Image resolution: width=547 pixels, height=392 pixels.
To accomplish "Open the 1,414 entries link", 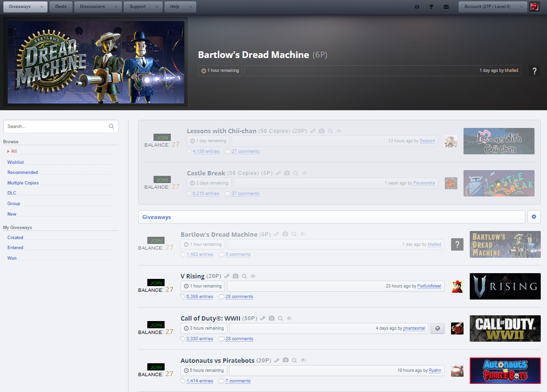I will coord(200,381).
